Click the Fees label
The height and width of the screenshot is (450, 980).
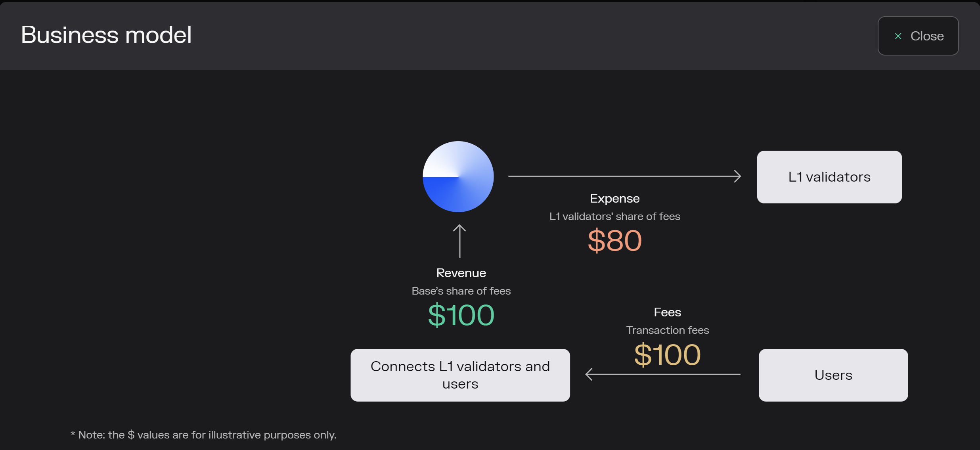click(x=667, y=312)
